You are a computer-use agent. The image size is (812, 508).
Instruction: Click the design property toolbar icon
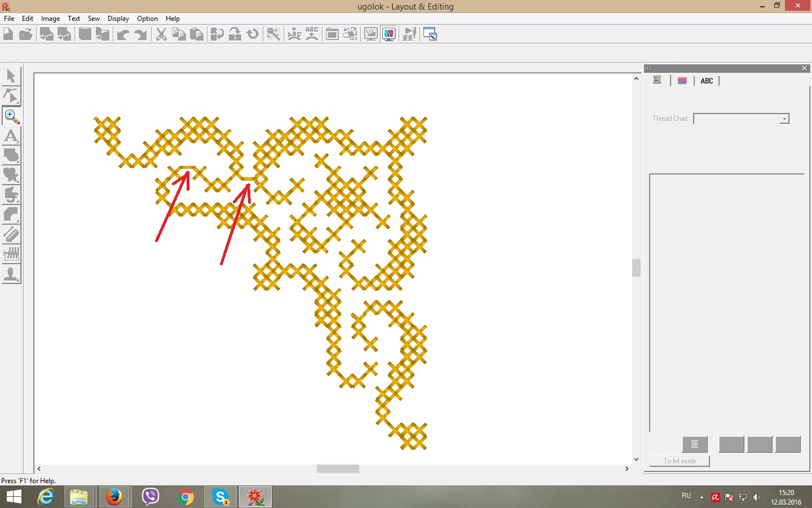point(332,34)
